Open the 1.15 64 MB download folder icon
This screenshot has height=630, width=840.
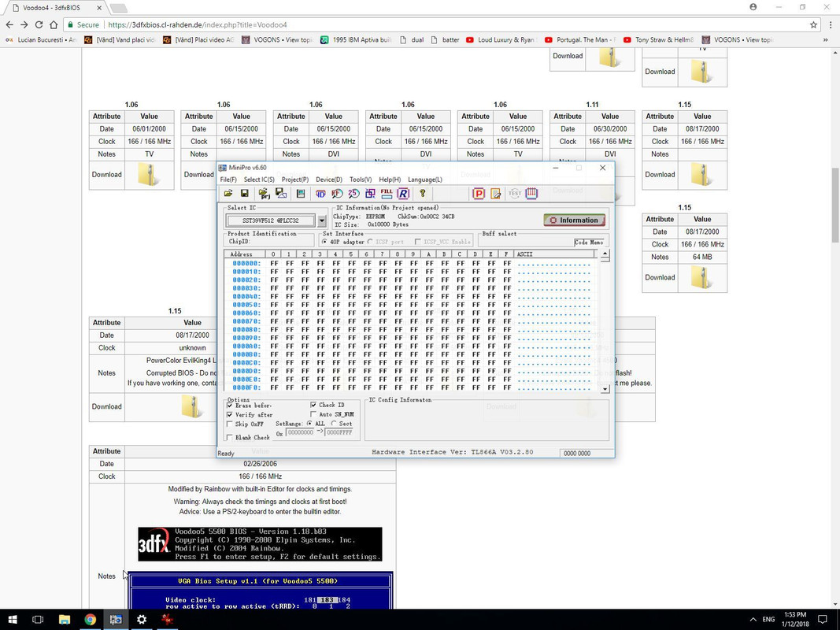[701, 277]
